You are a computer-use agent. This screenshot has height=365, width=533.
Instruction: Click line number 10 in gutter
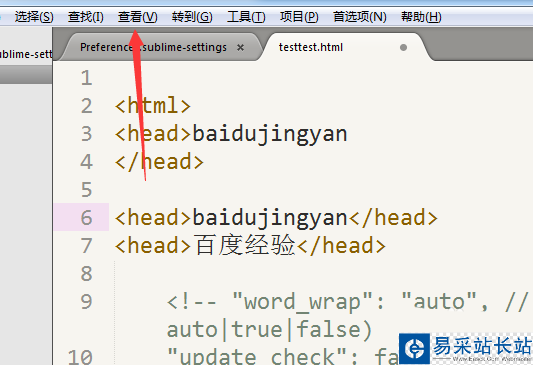click(80, 357)
